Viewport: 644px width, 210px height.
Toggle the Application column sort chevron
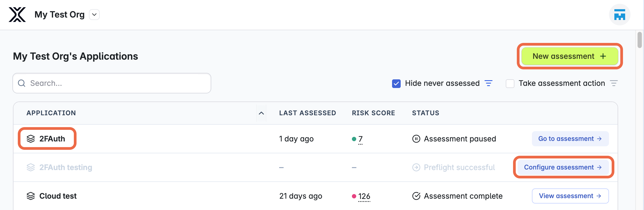[261, 113]
